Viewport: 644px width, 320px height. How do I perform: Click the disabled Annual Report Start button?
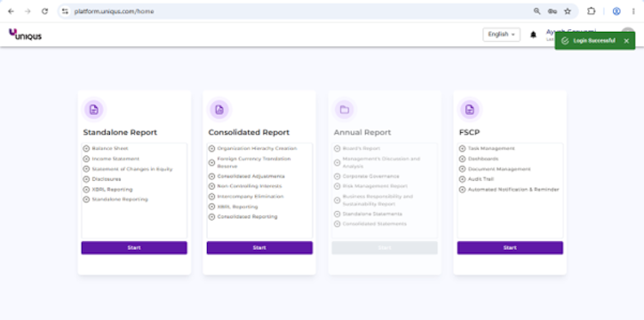click(x=385, y=248)
